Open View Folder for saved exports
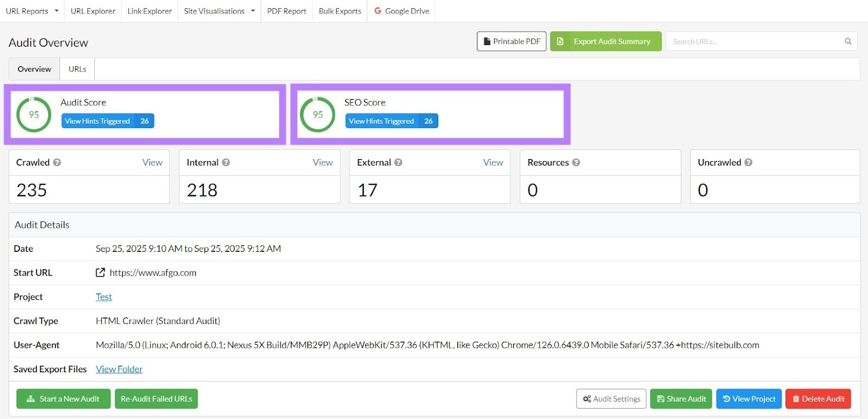The height and width of the screenshot is (419, 868). point(119,369)
